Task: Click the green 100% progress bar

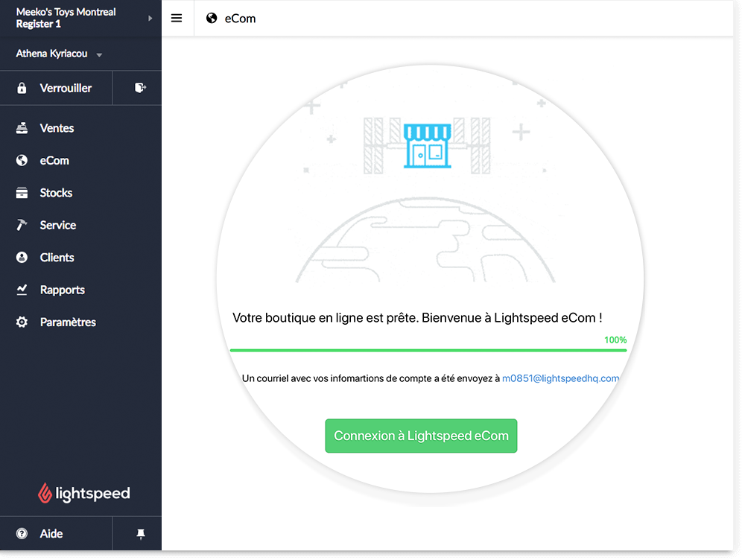Action: [428, 350]
